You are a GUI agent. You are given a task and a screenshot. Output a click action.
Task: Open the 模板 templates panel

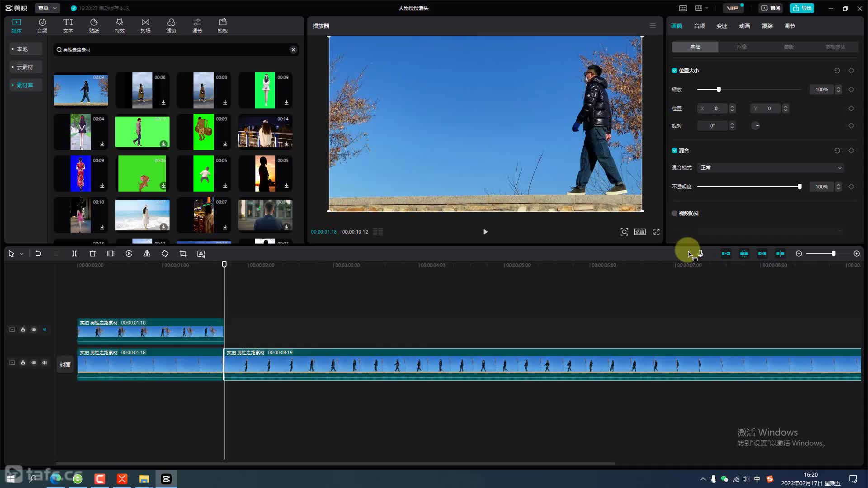223,26
